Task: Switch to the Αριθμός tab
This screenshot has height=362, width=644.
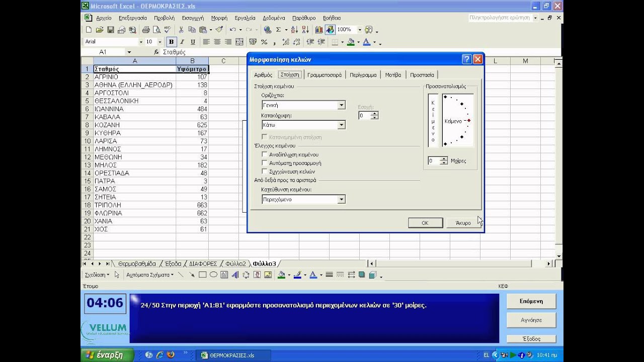Action: pos(263,75)
